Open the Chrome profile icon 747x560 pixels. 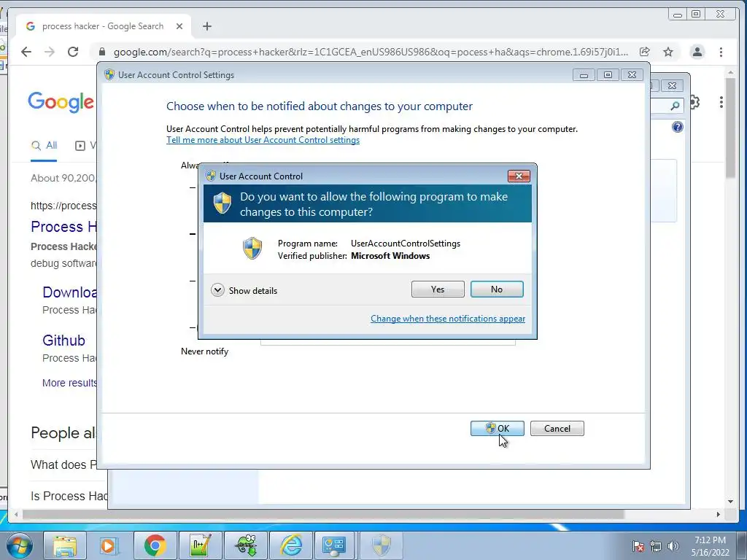coord(697,52)
